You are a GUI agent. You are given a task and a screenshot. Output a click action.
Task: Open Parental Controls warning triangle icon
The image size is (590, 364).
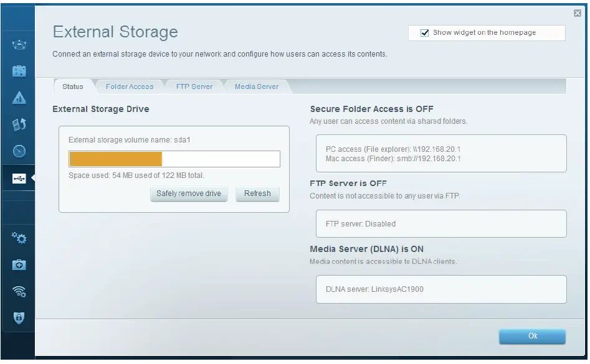(x=19, y=98)
